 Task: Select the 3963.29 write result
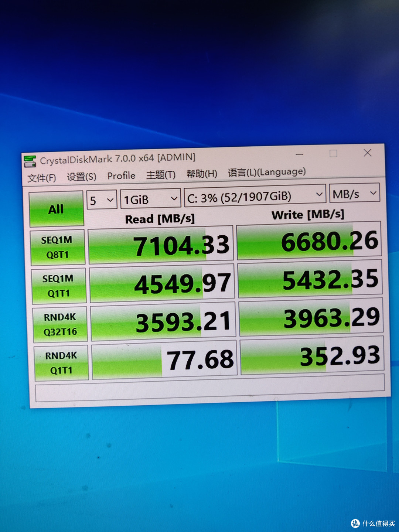click(x=311, y=317)
